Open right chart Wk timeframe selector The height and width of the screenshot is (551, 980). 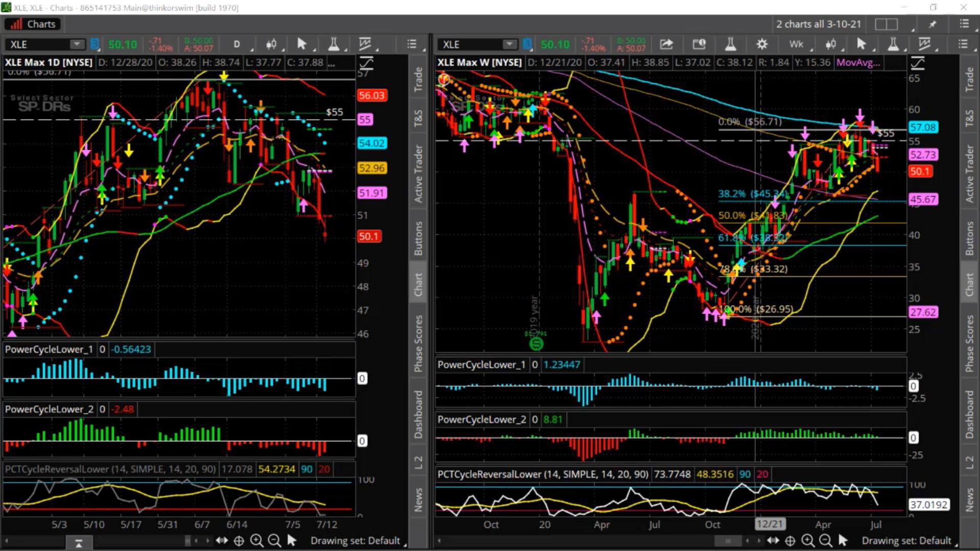click(x=796, y=44)
